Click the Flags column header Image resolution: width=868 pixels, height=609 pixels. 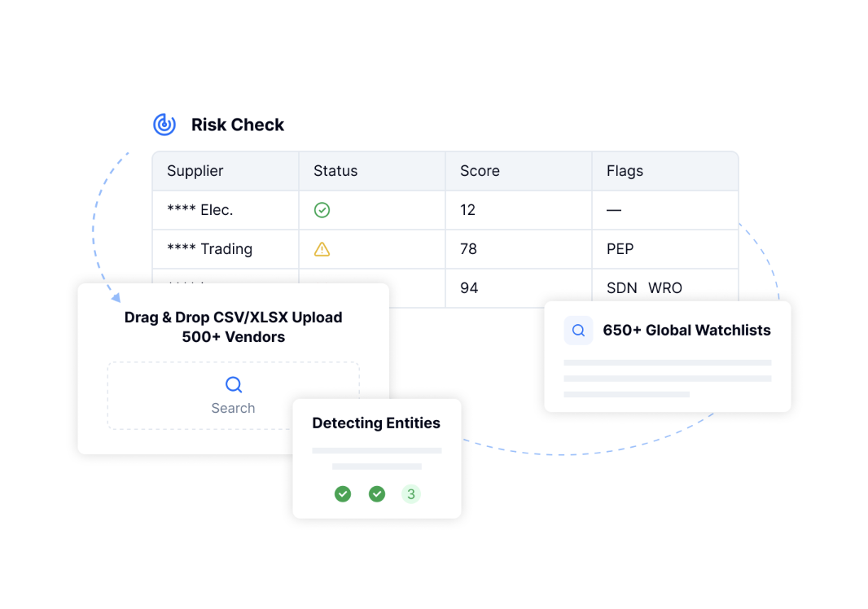point(625,171)
